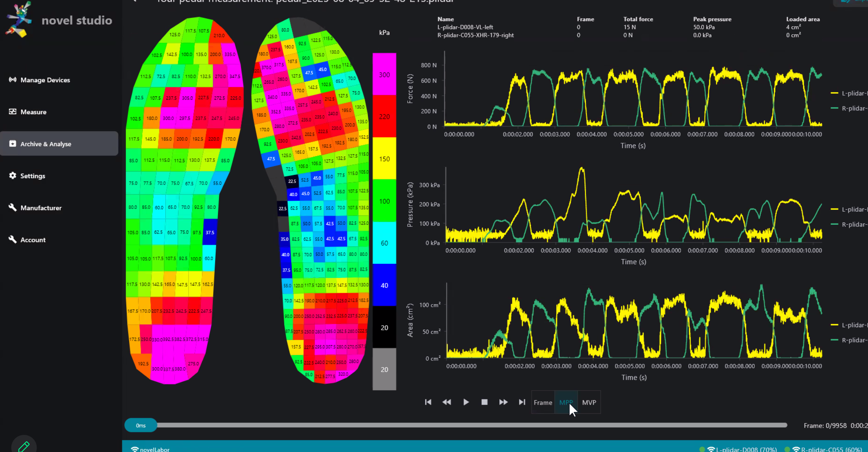Switch to MVP display mode
The image size is (868, 452).
coord(589,403)
